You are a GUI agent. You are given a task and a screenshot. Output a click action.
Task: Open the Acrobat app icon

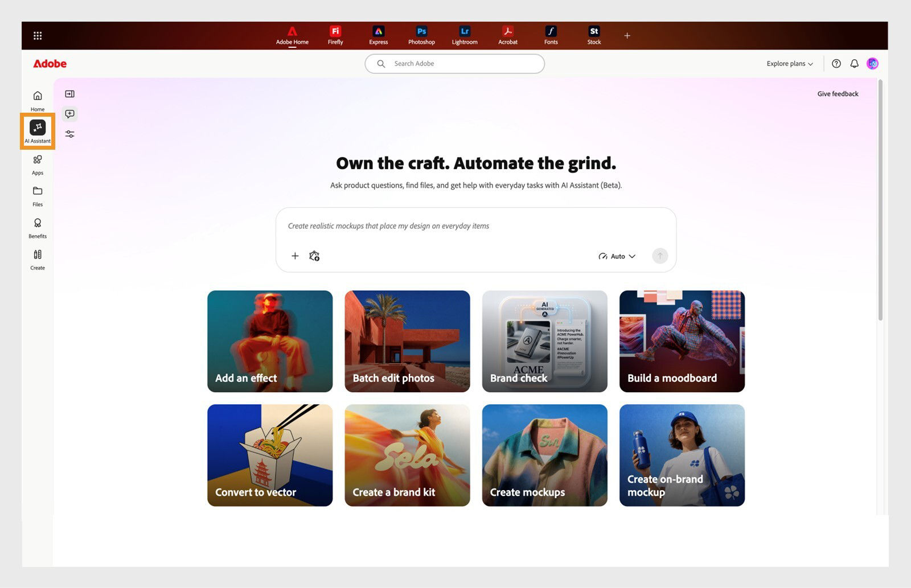point(508,35)
